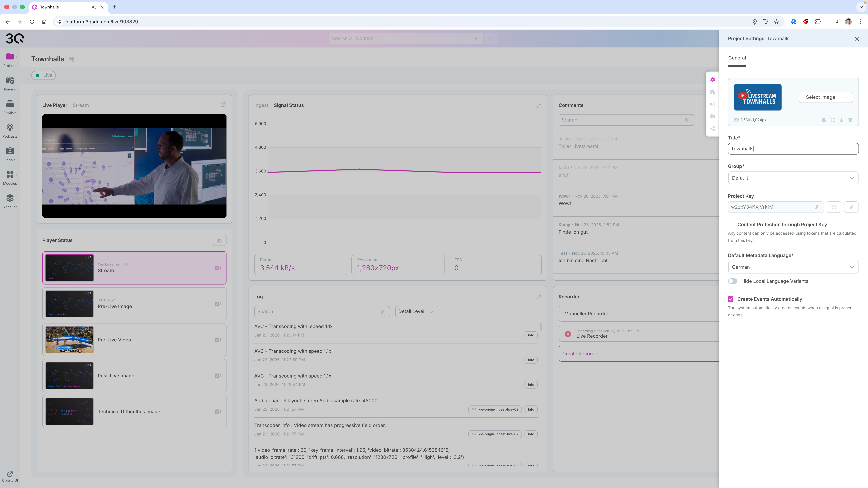Expand the Signal Status panel to fullscreen

[538, 105]
